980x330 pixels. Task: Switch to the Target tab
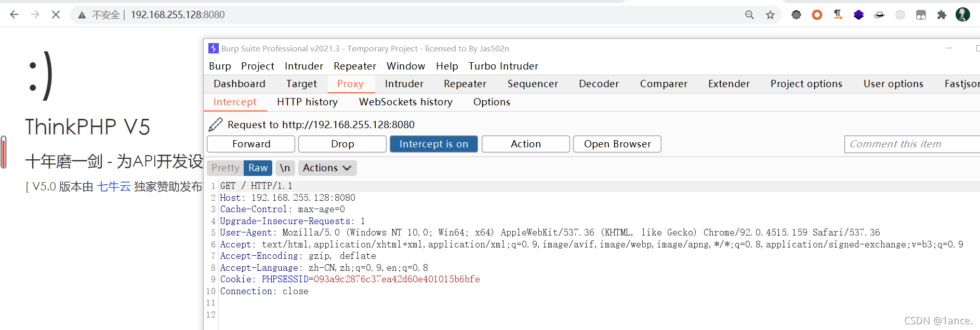(301, 84)
